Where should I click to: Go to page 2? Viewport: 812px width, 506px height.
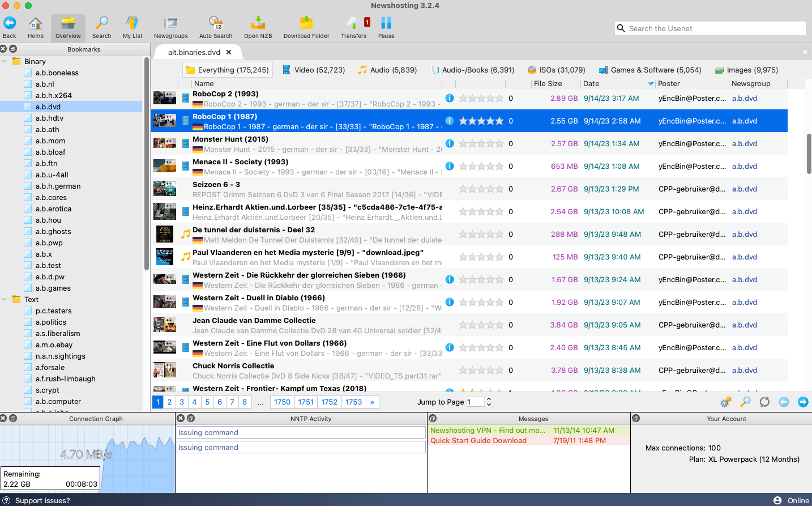pos(169,402)
